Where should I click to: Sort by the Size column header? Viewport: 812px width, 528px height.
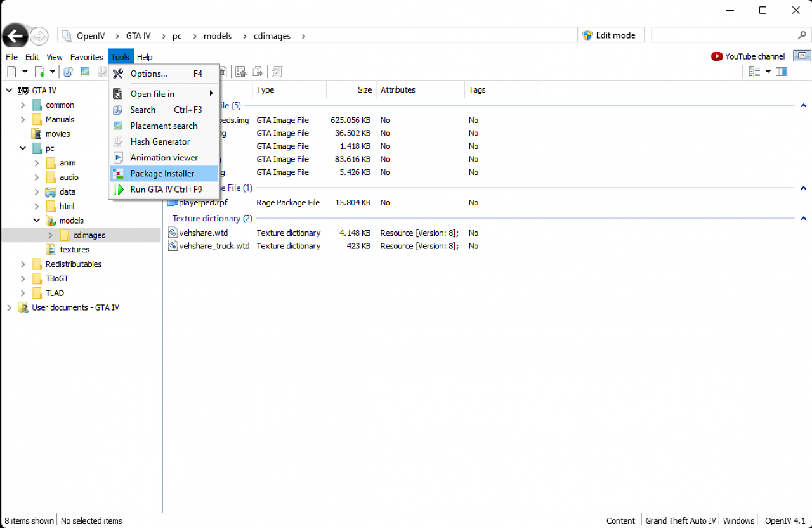[351, 90]
